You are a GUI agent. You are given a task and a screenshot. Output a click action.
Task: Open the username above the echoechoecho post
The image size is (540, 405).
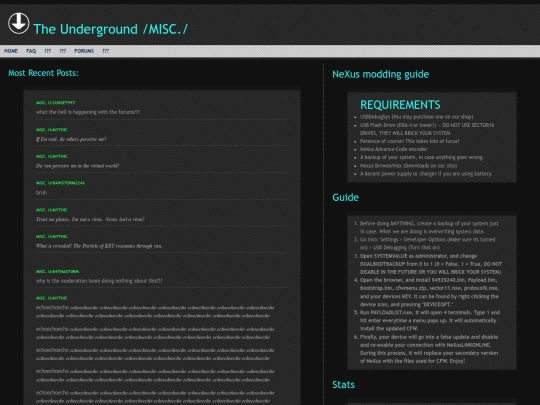point(52,298)
